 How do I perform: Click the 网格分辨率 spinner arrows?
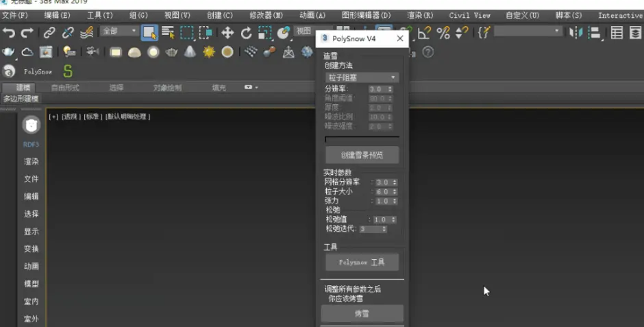[x=395, y=182]
